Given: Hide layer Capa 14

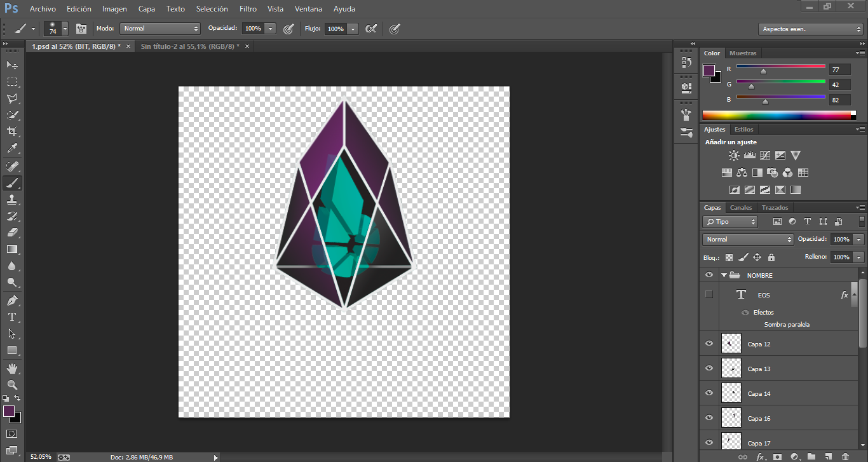Looking at the screenshot, I should pyautogui.click(x=709, y=393).
